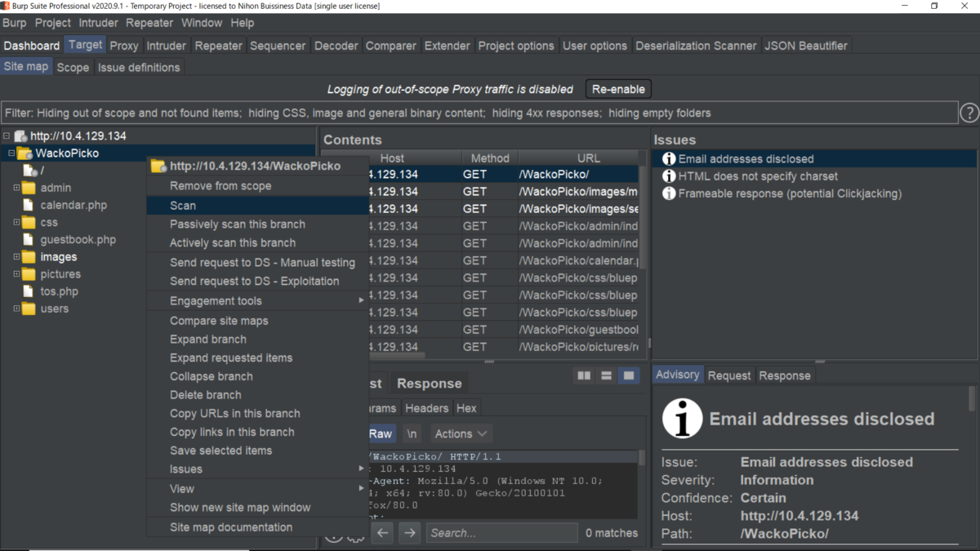
Task: Open the Issues submenu in context menu
Action: pos(257,469)
